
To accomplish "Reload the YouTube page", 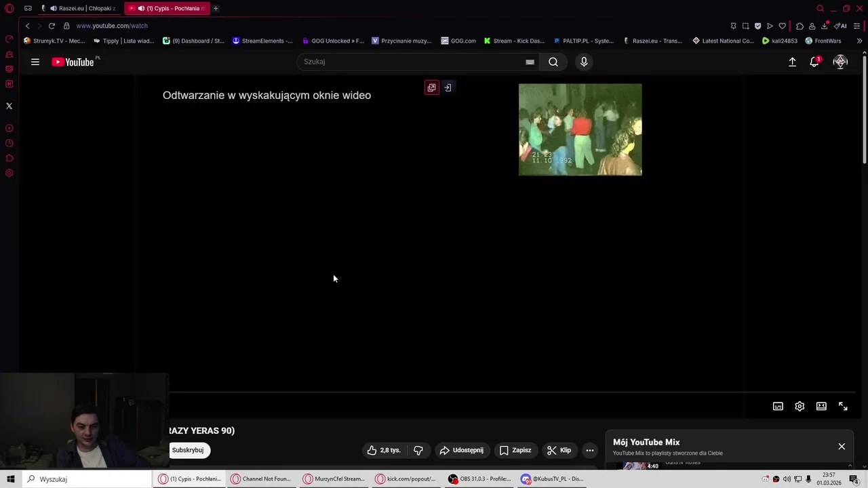I will (52, 26).
